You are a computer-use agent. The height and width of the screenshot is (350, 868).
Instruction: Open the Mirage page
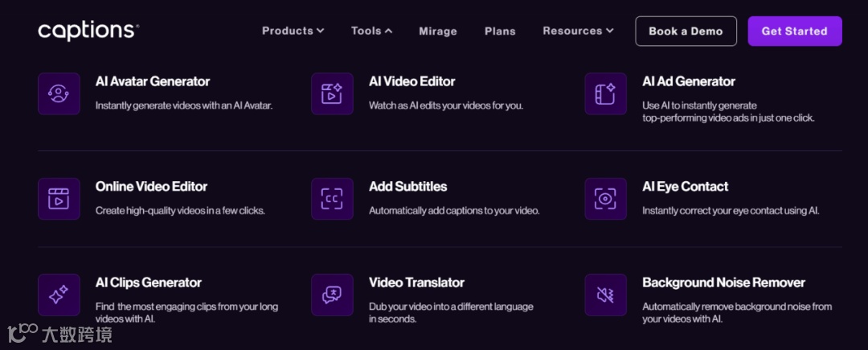click(x=438, y=31)
